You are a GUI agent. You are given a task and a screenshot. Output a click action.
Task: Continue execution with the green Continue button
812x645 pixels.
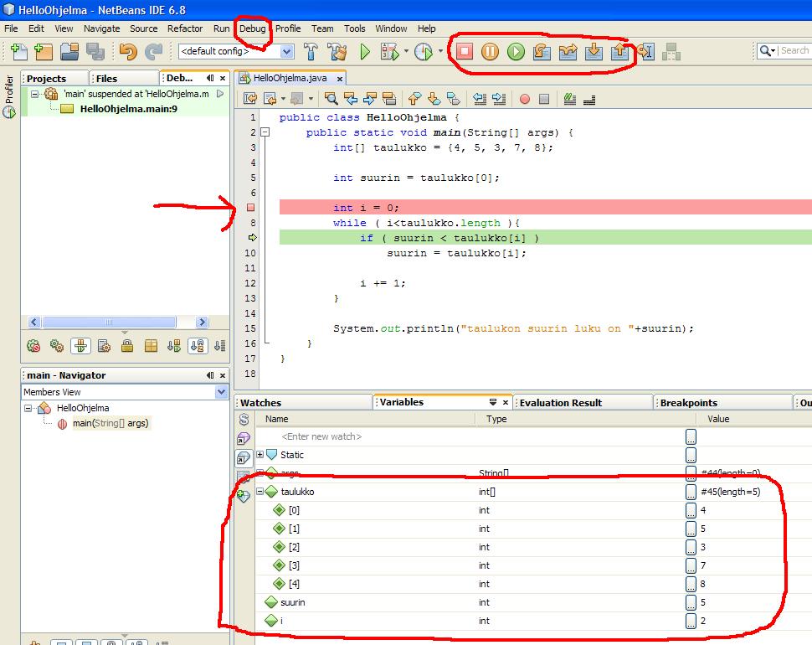click(x=516, y=51)
